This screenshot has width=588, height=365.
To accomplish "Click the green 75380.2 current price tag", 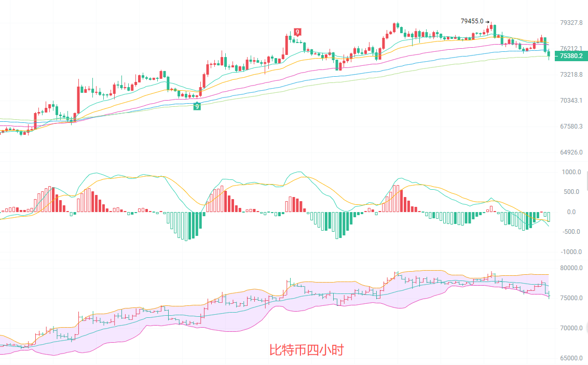I will [571, 56].
